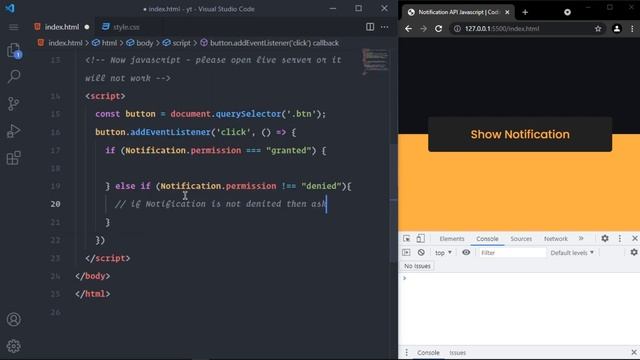Open the drawer Issues tab
This screenshot has width=640, height=360.
457,352
